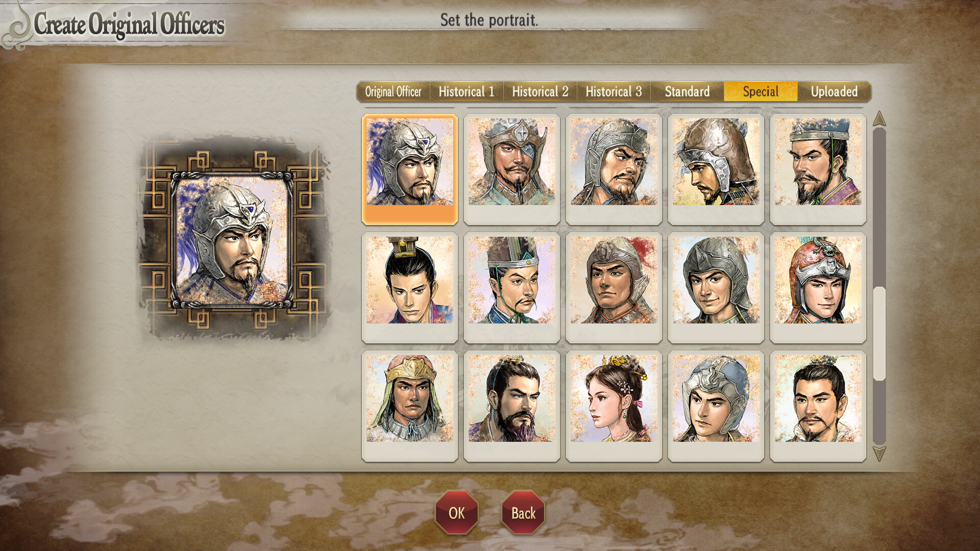Select the side-profile bronze helmet portrait
980x551 pixels.
pyautogui.click(x=716, y=169)
